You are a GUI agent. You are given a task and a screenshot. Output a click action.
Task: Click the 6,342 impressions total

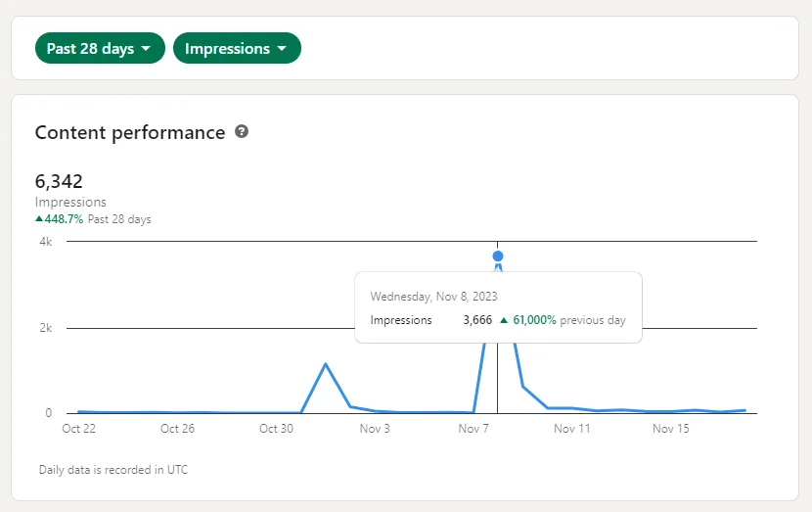59,181
